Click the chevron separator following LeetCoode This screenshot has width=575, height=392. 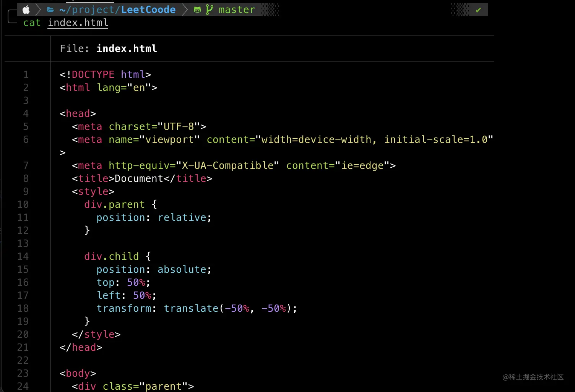[185, 10]
